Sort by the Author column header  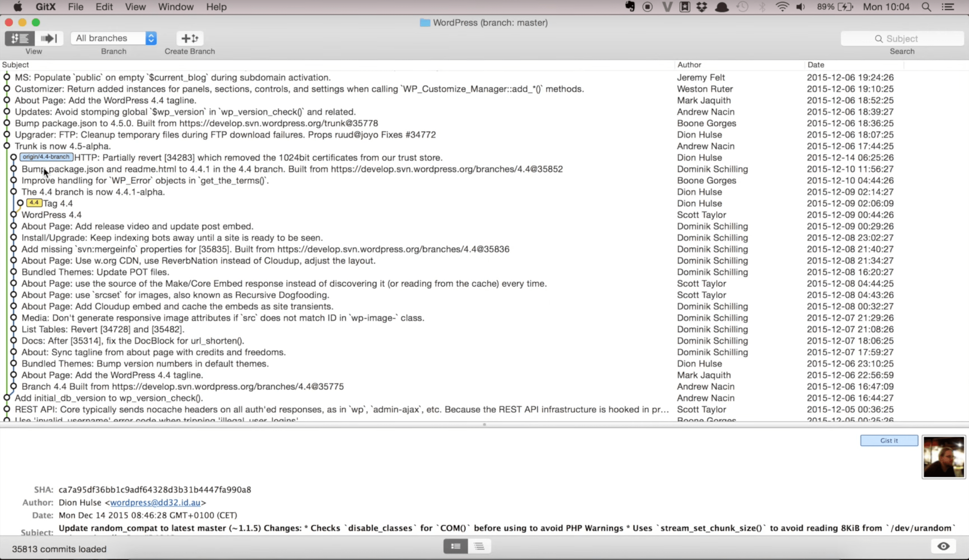click(689, 65)
